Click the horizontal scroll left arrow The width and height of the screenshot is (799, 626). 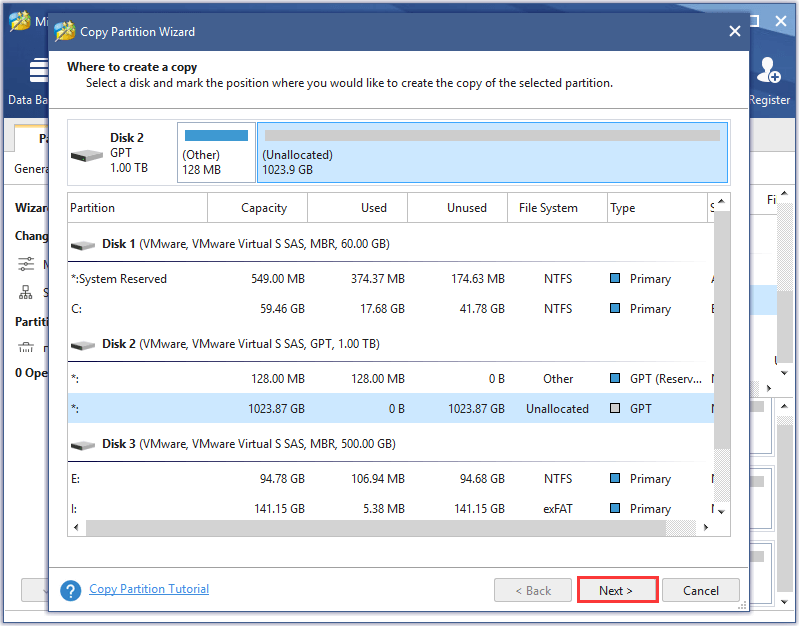pos(76,528)
